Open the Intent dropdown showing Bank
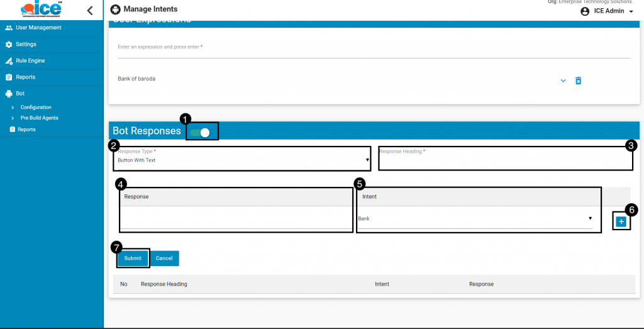This screenshot has height=329, width=644. point(475,218)
